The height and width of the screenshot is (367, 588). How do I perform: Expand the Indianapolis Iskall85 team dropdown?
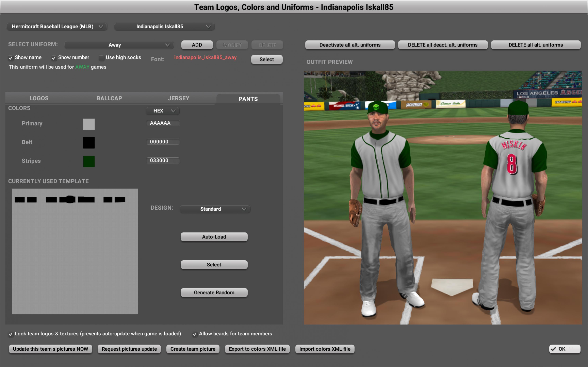pyautogui.click(x=164, y=27)
